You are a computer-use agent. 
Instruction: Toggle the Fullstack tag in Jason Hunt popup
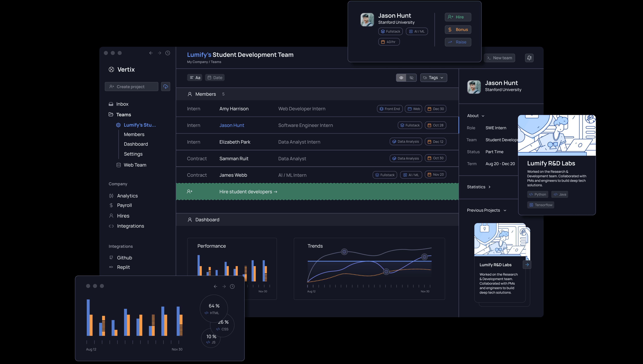pyautogui.click(x=390, y=31)
